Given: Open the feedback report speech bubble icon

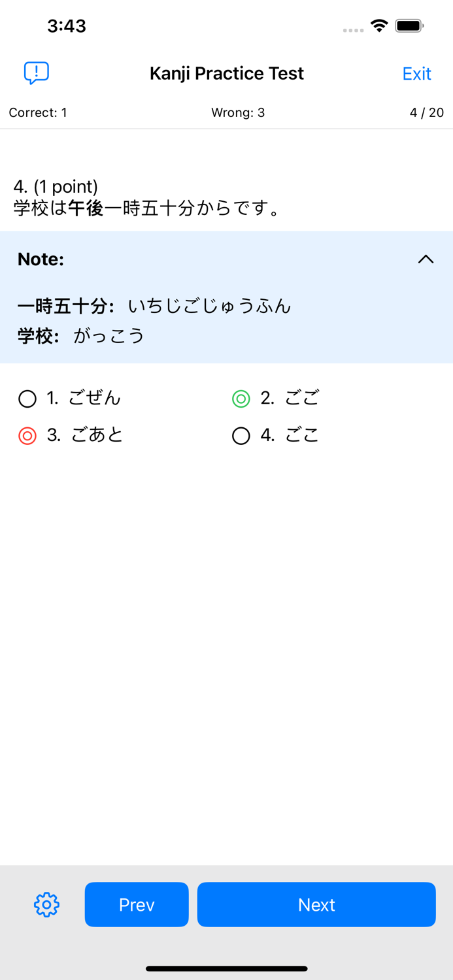Looking at the screenshot, I should 36,73.
